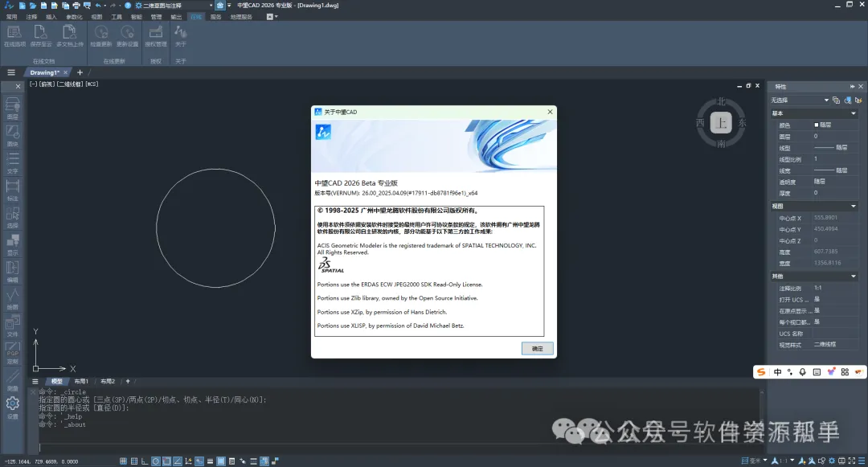Image resolution: width=868 pixels, height=467 pixels.
Task: Click the Open file icon in the title bar
Action: (x=33, y=6)
